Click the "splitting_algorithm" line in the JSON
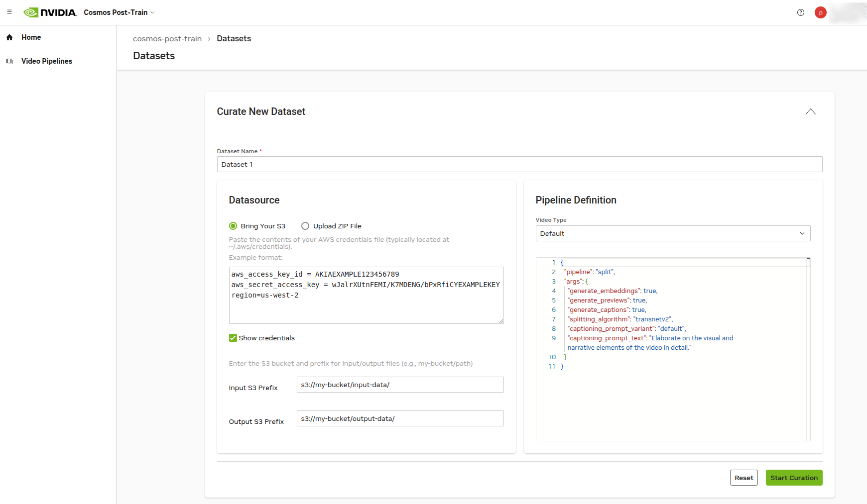 620,319
